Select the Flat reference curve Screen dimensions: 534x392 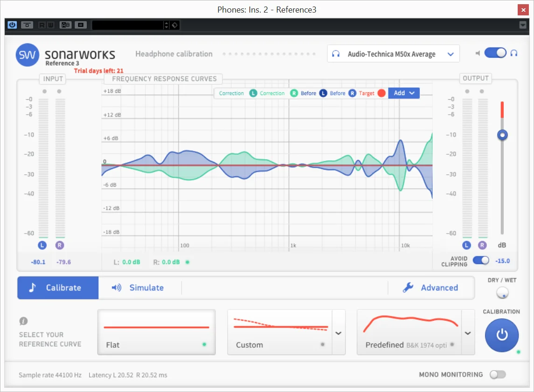pyautogui.click(x=156, y=332)
